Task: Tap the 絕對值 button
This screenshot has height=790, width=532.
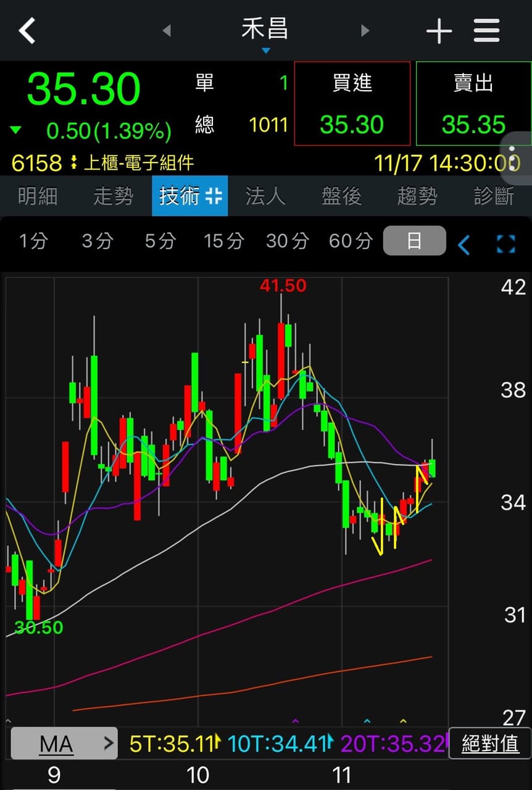Action: coord(490,744)
